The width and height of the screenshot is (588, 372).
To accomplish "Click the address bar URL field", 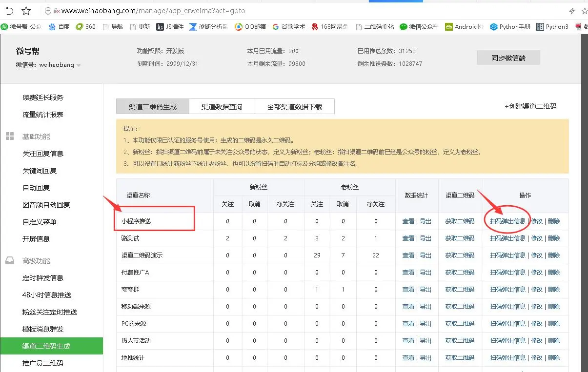I will click(153, 11).
